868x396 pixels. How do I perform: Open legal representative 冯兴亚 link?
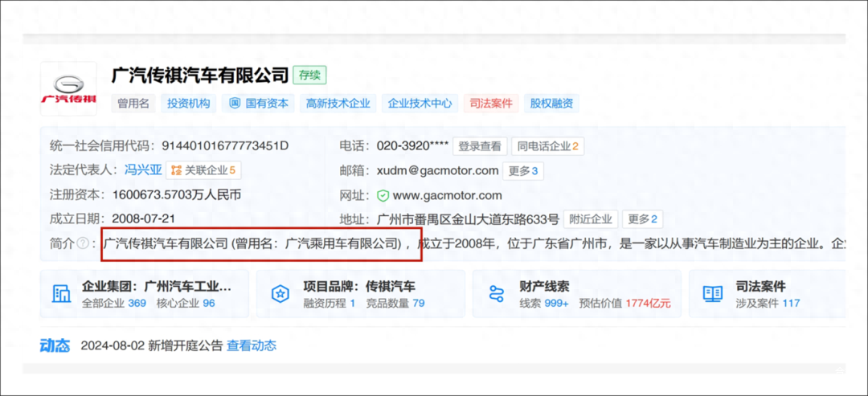pyautogui.click(x=141, y=170)
